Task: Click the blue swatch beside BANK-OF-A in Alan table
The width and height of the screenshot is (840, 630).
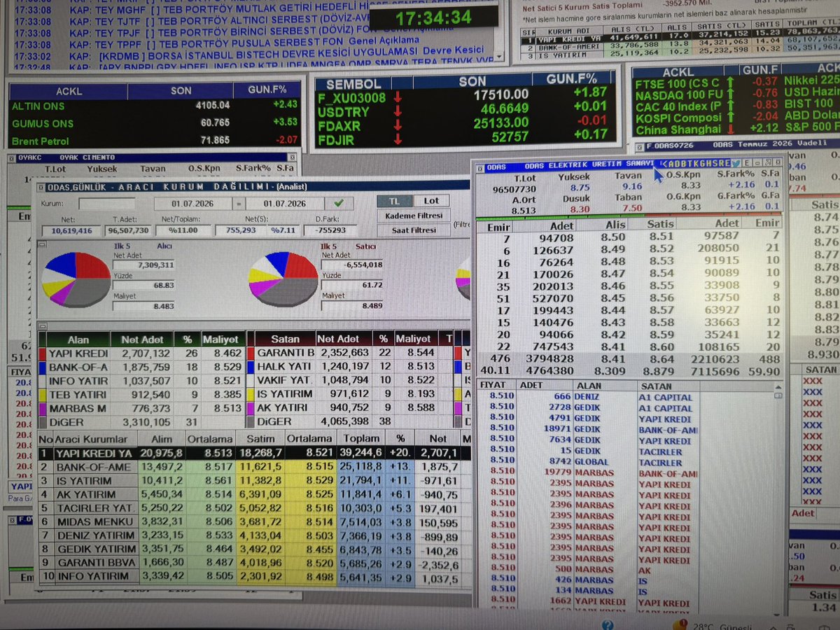Action: coord(42,367)
